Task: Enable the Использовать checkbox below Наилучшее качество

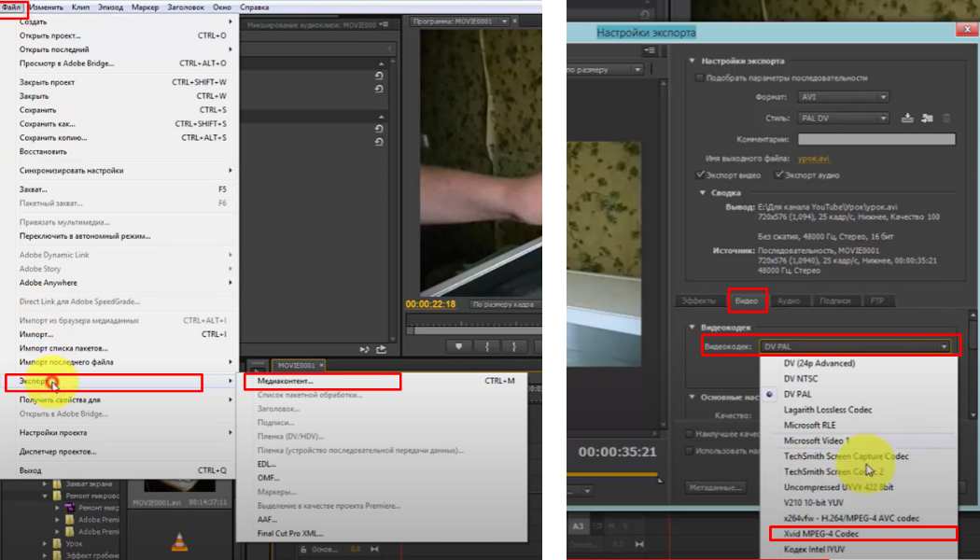Action: [689, 451]
